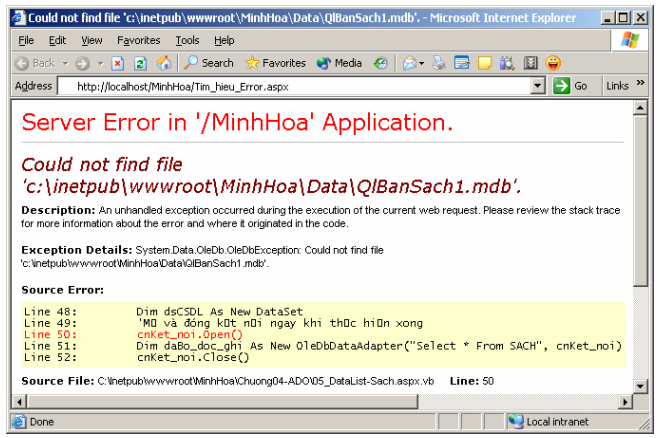Open the History icon
Screen dimensions: 660x438
point(381,62)
